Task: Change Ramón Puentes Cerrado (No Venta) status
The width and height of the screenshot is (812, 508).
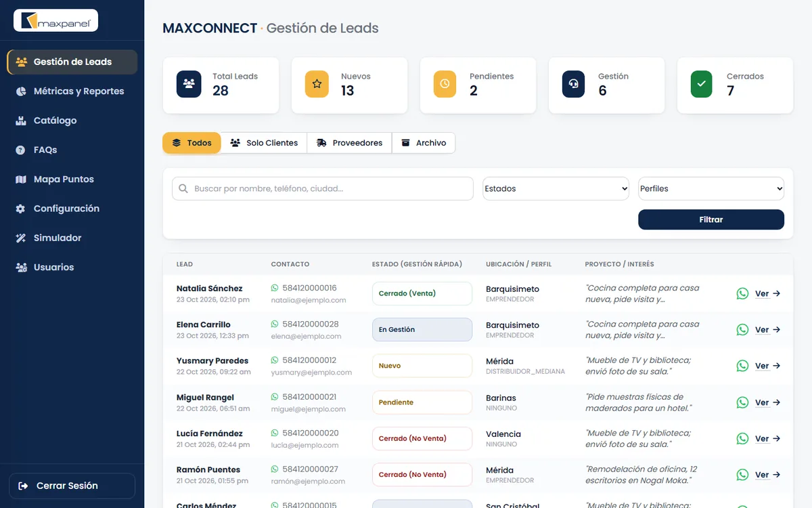Action: [422, 475]
